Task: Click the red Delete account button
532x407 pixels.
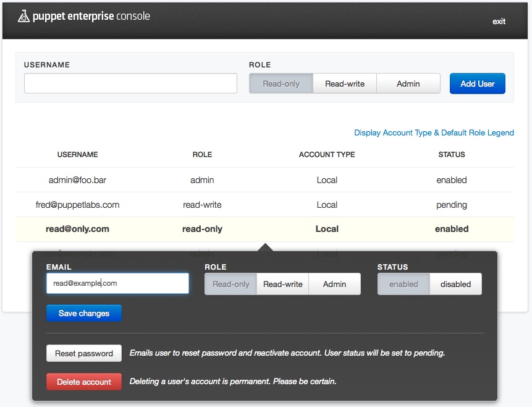Action: (x=84, y=382)
